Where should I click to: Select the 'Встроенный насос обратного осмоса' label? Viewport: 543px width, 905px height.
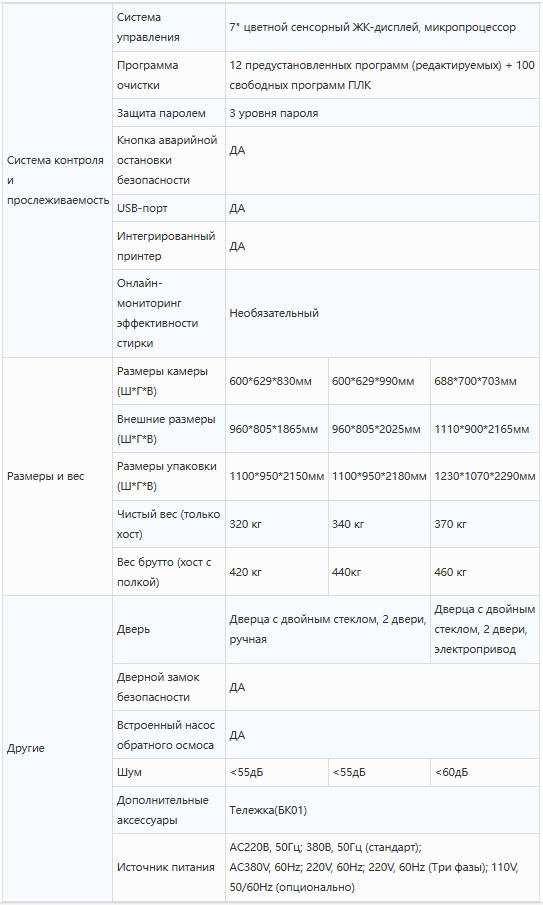tap(168, 735)
